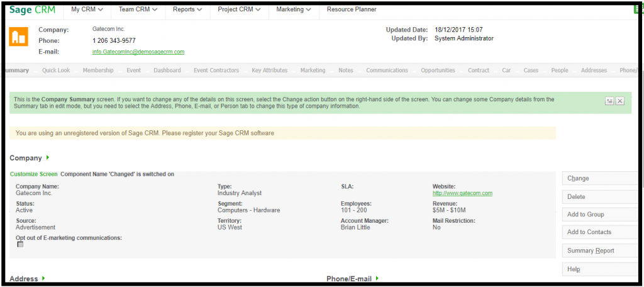The width and height of the screenshot is (644, 287).
Task: Open the Customize Screen link
Action: (34, 174)
